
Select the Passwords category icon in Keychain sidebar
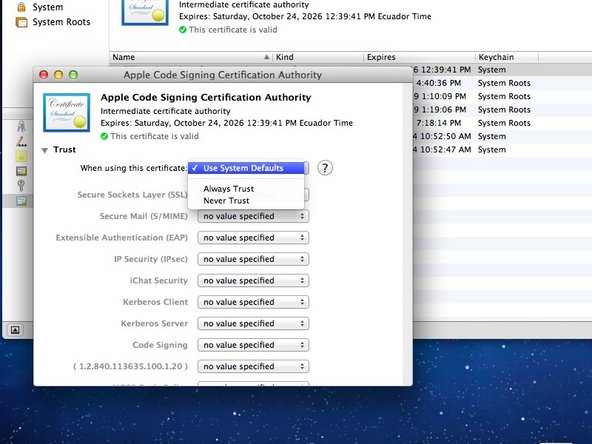(21, 142)
